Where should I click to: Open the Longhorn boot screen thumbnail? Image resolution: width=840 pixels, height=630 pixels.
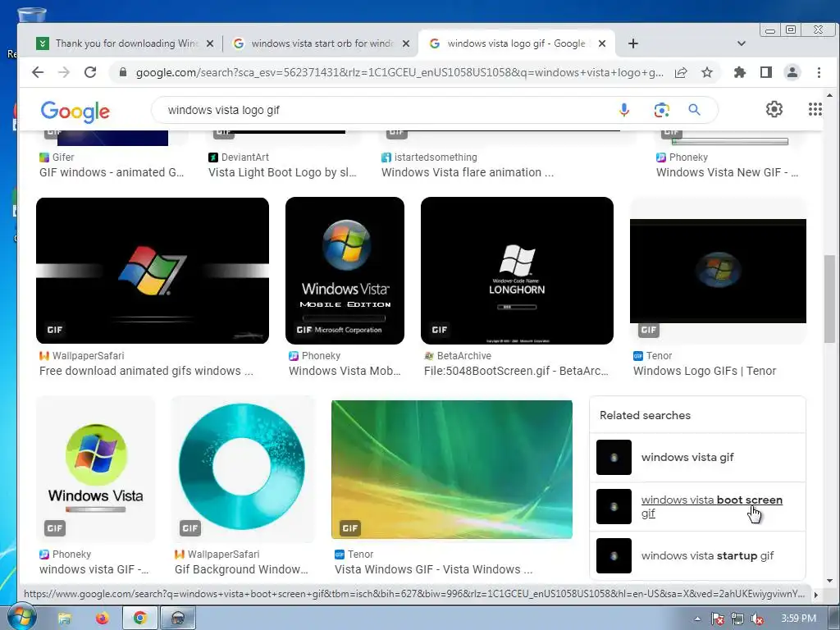(517, 271)
